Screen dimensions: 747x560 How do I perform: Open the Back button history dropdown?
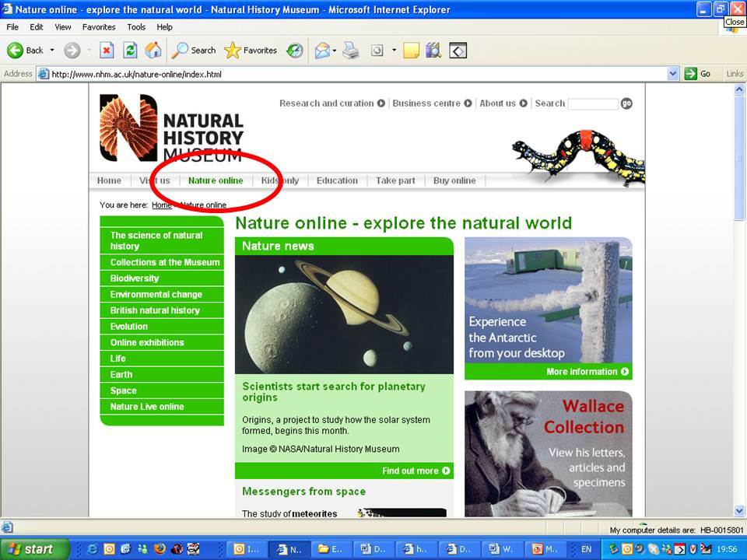click(52, 50)
